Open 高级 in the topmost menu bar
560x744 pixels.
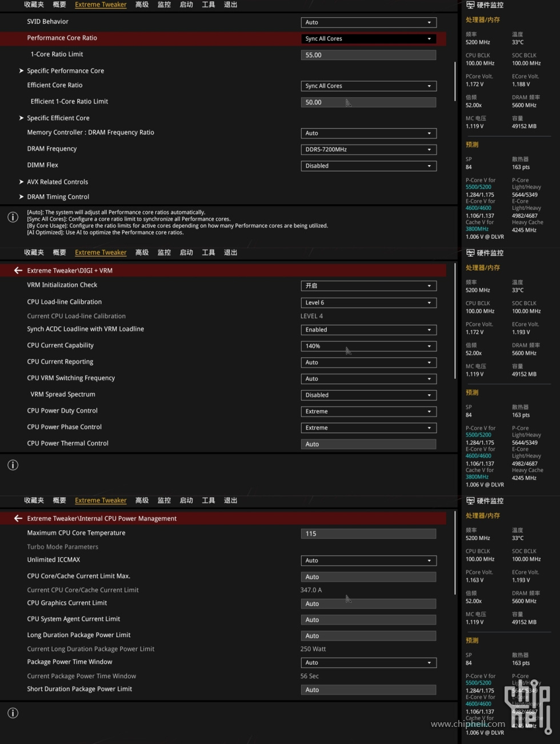pyautogui.click(x=142, y=5)
